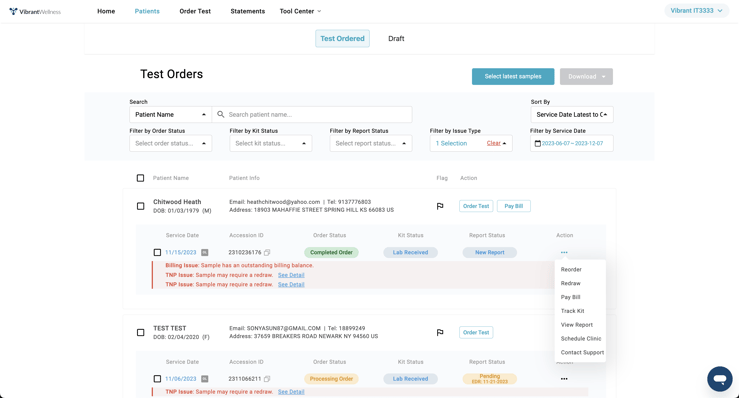Open the Filter by Kit Status dropdown

(271, 143)
